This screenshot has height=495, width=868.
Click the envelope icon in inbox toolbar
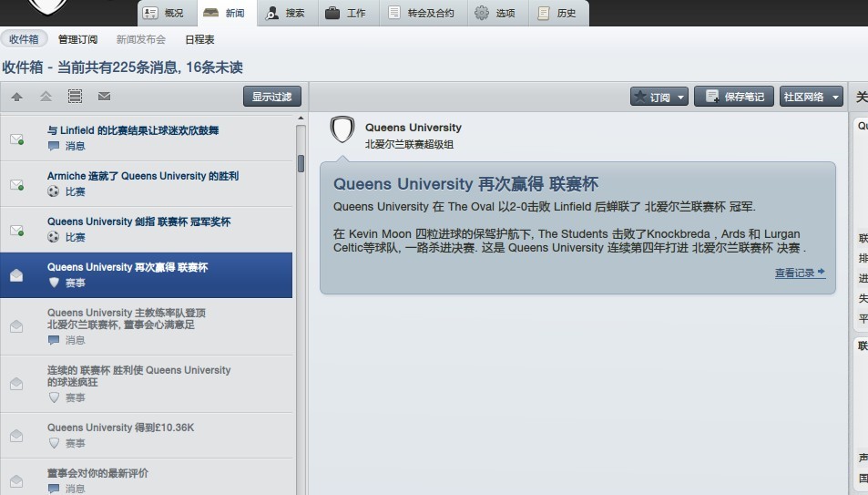[104, 97]
